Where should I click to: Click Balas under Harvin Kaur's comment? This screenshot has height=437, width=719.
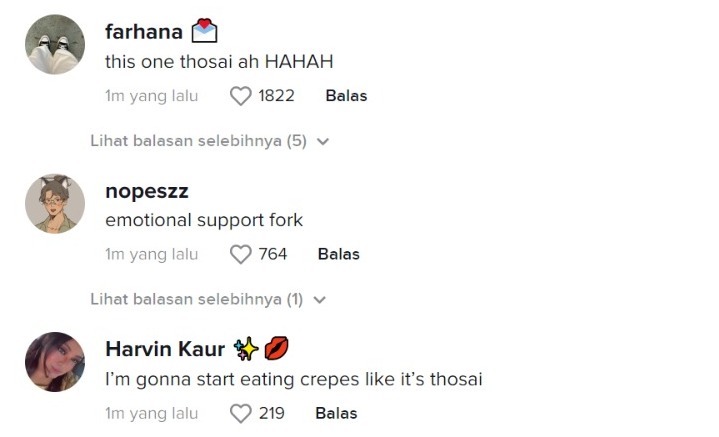[336, 413]
